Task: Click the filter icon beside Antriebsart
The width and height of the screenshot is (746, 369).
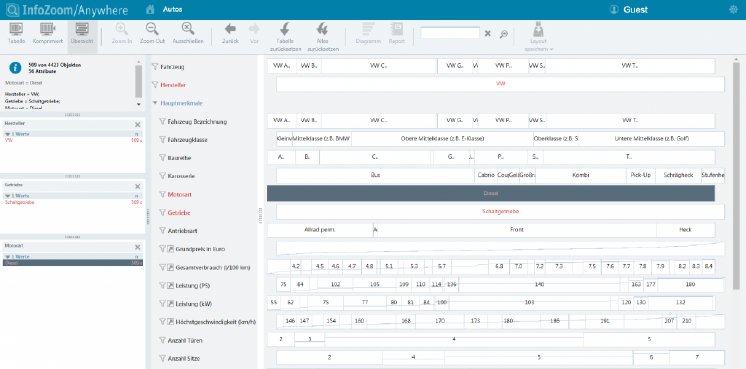Action: (162, 231)
